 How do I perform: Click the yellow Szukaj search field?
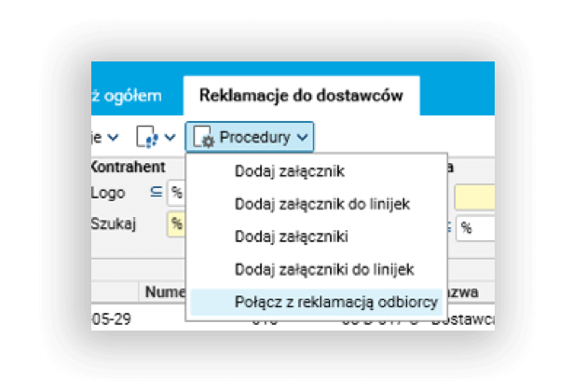177,223
